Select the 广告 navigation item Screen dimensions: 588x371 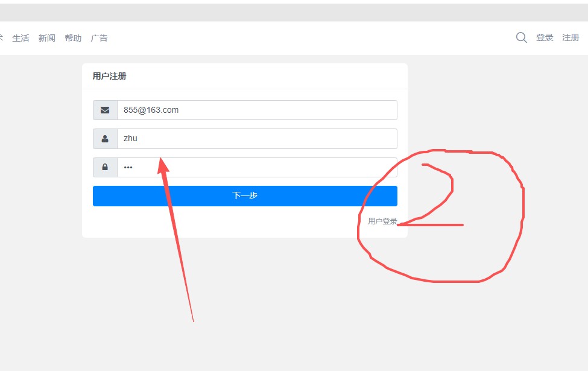tap(99, 38)
